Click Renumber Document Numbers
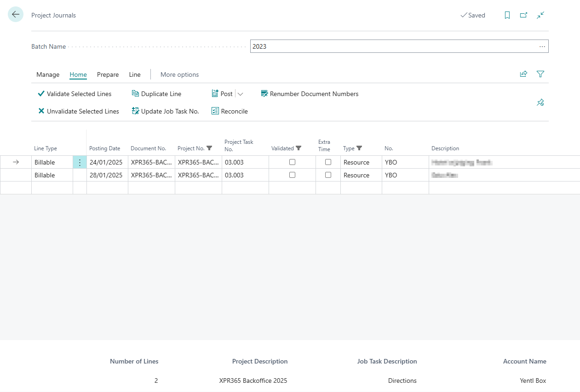This screenshot has width=580, height=392. pyautogui.click(x=310, y=94)
